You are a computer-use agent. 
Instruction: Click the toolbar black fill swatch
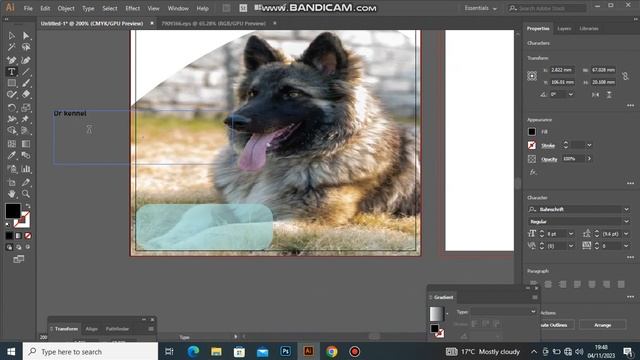(13, 211)
